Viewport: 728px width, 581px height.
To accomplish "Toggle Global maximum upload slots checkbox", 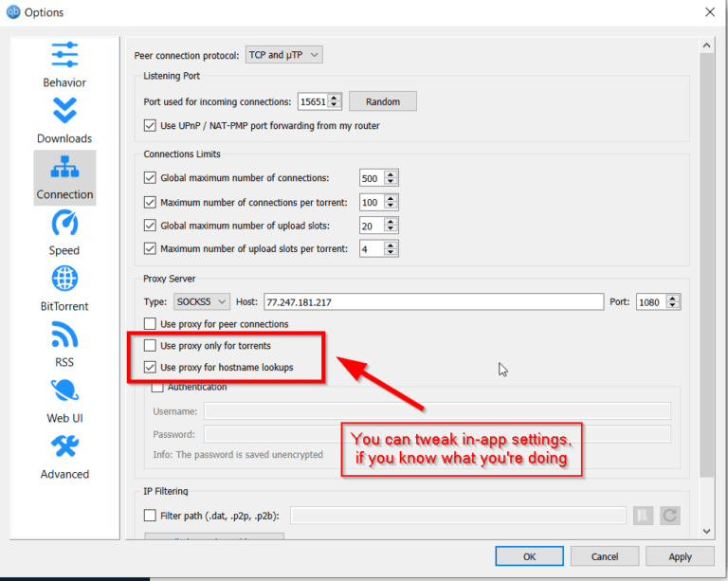I will pyautogui.click(x=150, y=226).
